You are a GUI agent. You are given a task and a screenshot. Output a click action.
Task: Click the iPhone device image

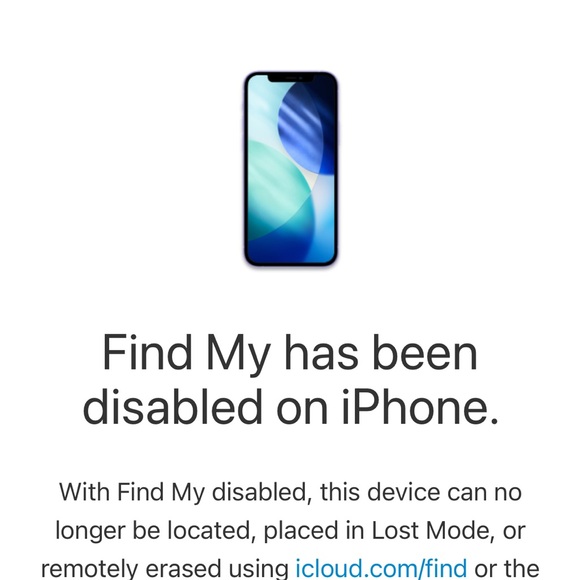[291, 169]
